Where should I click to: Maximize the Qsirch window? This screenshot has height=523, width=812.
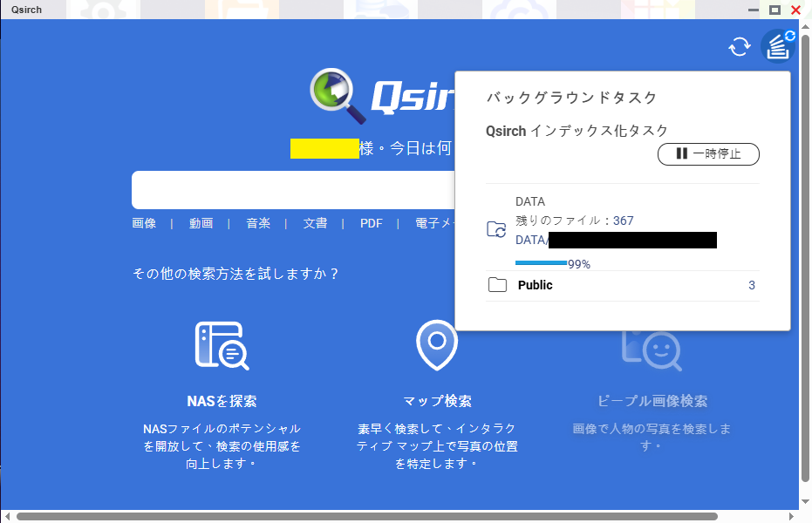(774, 10)
